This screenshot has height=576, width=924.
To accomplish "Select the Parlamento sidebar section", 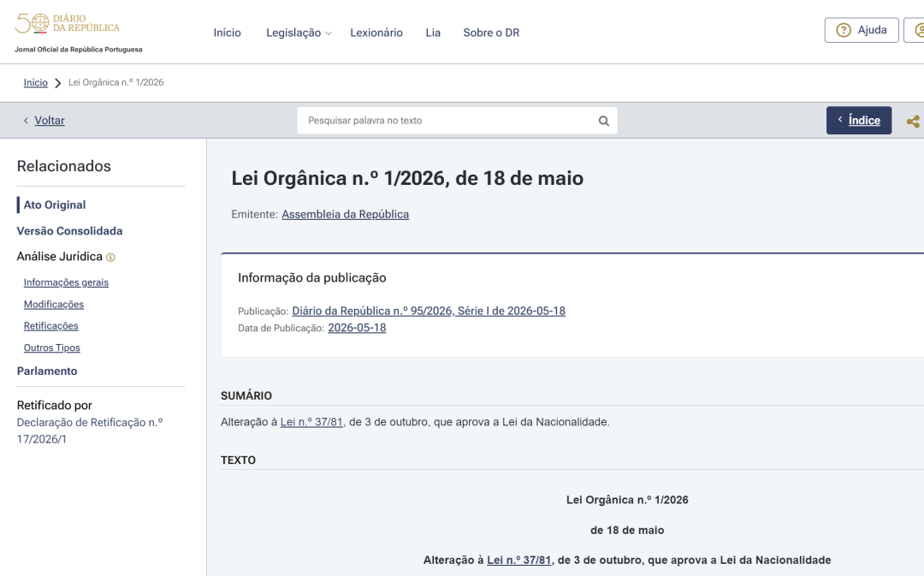I will pyautogui.click(x=47, y=371).
